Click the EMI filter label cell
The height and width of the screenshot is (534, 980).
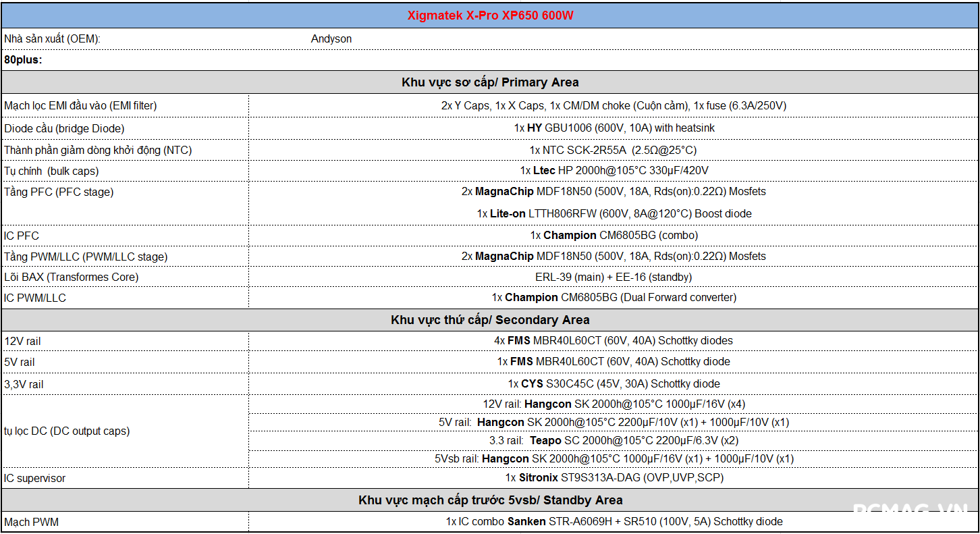[x=80, y=106]
